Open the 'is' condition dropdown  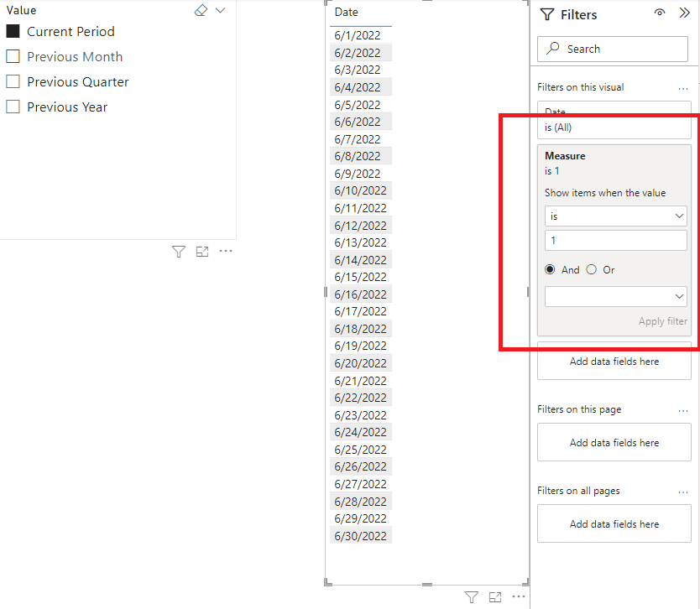[x=615, y=216]
